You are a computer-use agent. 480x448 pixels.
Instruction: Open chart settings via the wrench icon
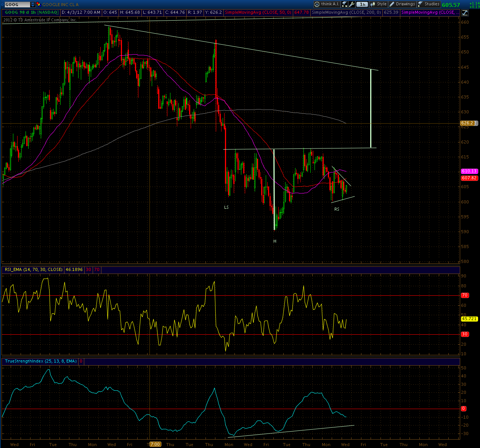point(352,4)
